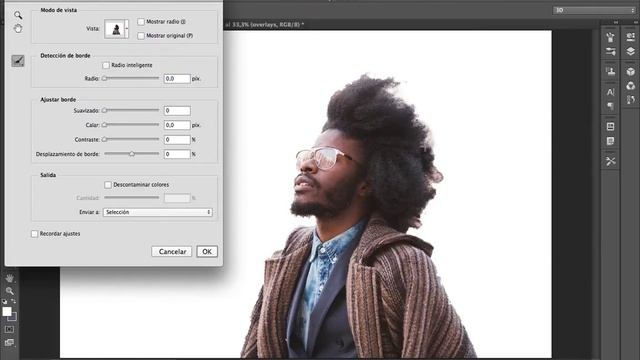Open the Brush Presets panel icon
Image resolution: width=640 pixels, height=360 pixels.
tap(610, 37)
